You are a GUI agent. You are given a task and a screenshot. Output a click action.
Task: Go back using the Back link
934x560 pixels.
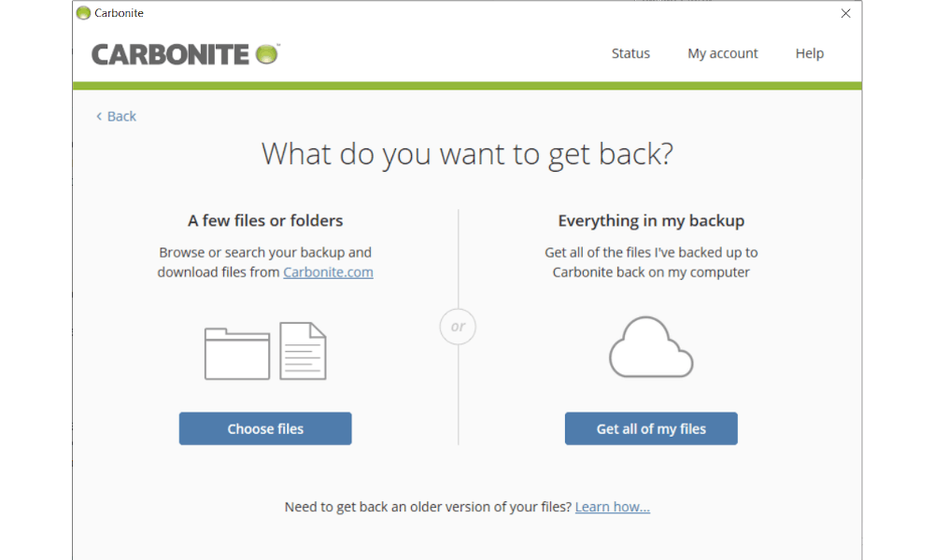click(x=117, y=117)
